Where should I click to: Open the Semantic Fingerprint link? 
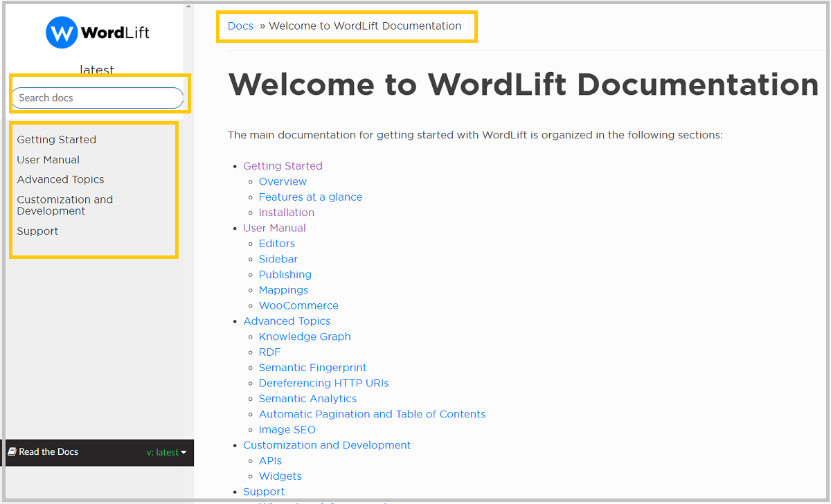313,368
